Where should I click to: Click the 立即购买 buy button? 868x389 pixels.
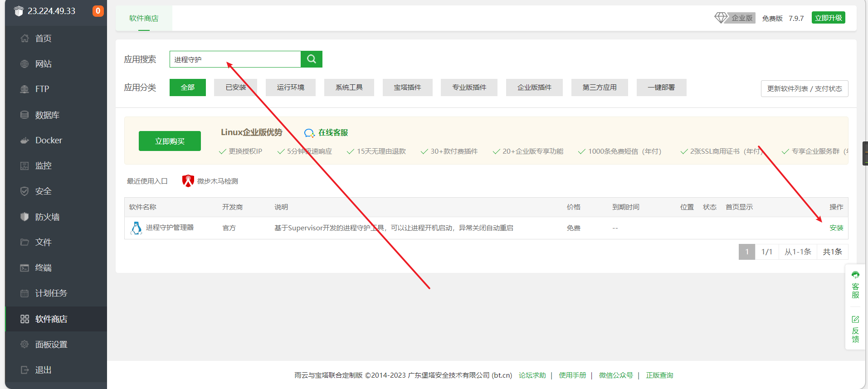point(170,141)
